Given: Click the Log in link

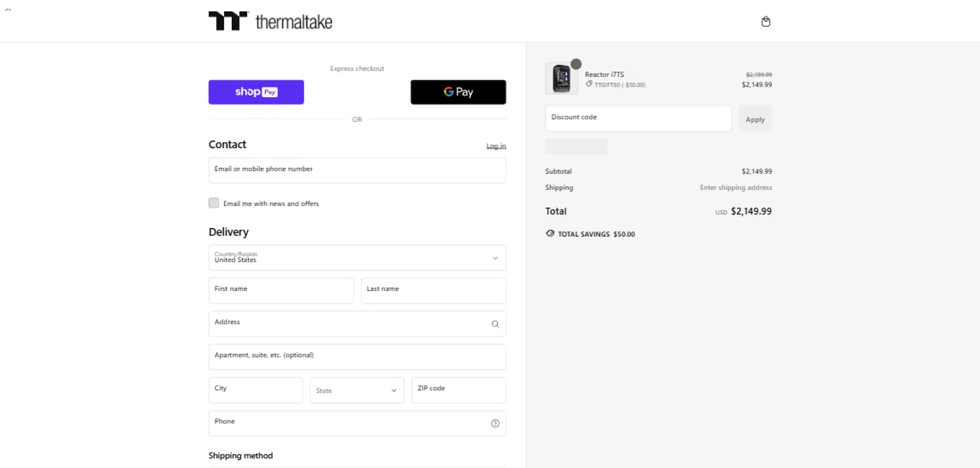Looking at the screenshot, I should (x=496, y=146).
